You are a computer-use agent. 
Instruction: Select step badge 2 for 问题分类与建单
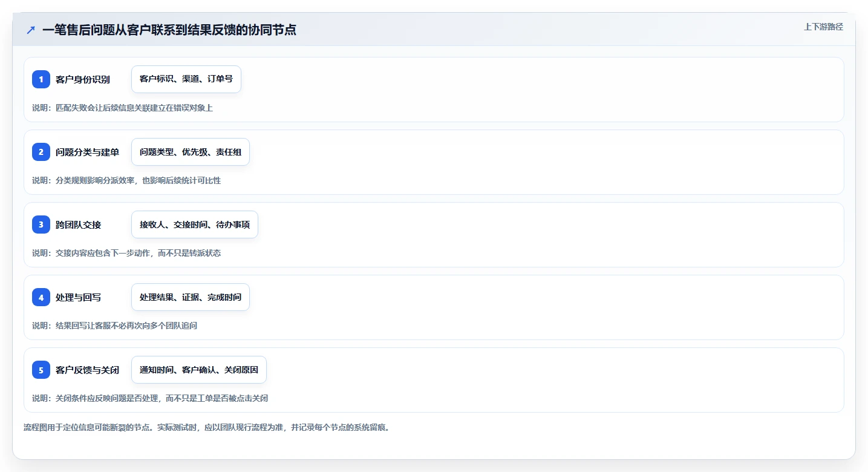tap(41, 152)
